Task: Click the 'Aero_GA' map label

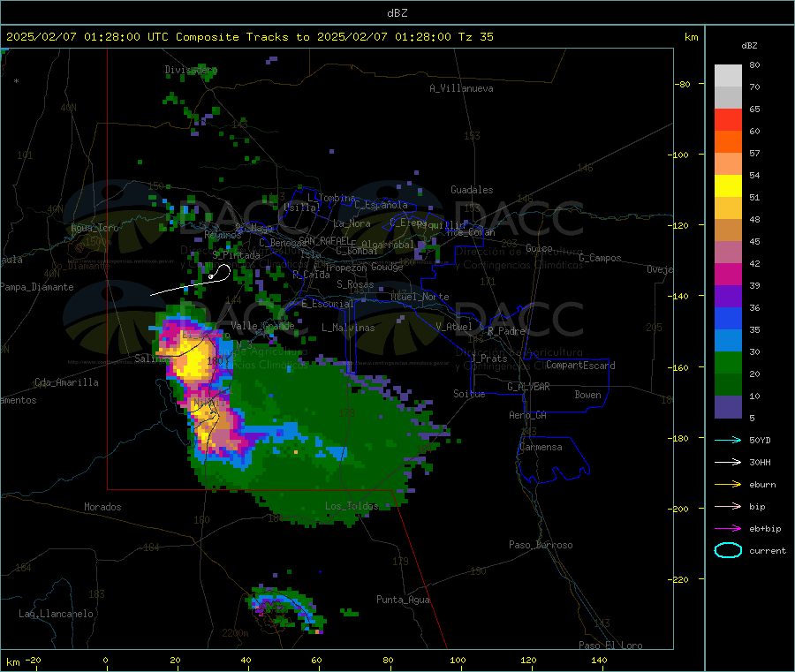Action: [527, 415]
